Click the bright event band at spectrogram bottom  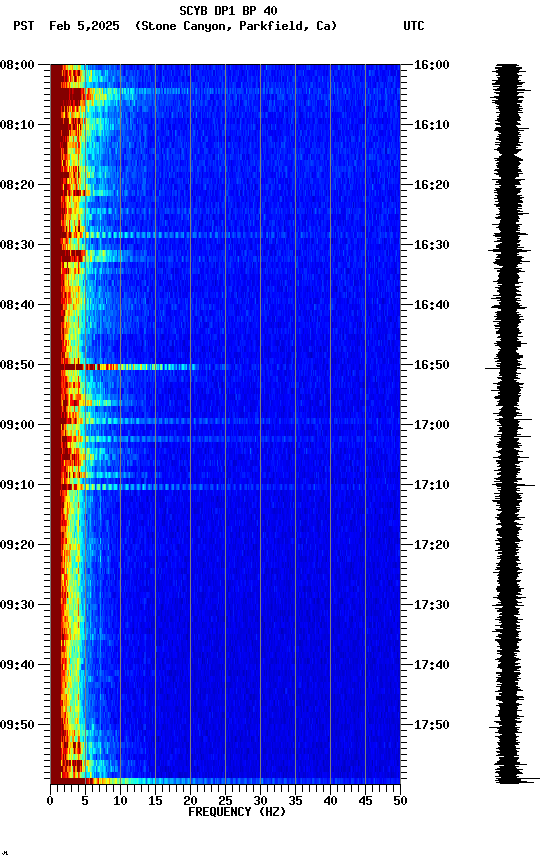[225, 781]
